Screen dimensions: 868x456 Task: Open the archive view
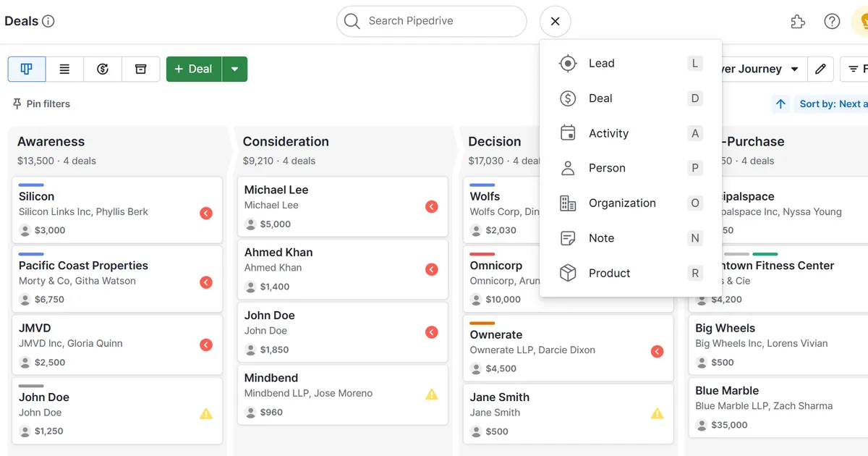pyautogui.click(x=141, y=69)
